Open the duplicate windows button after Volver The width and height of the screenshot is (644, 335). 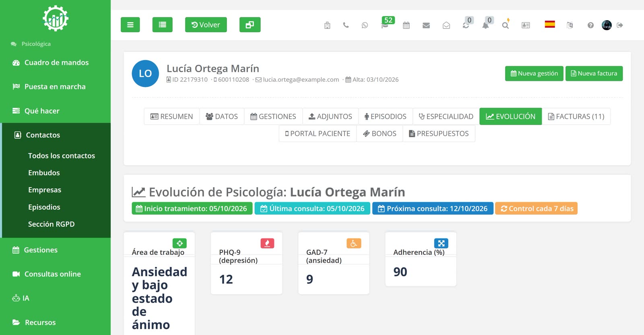(250, 25)
